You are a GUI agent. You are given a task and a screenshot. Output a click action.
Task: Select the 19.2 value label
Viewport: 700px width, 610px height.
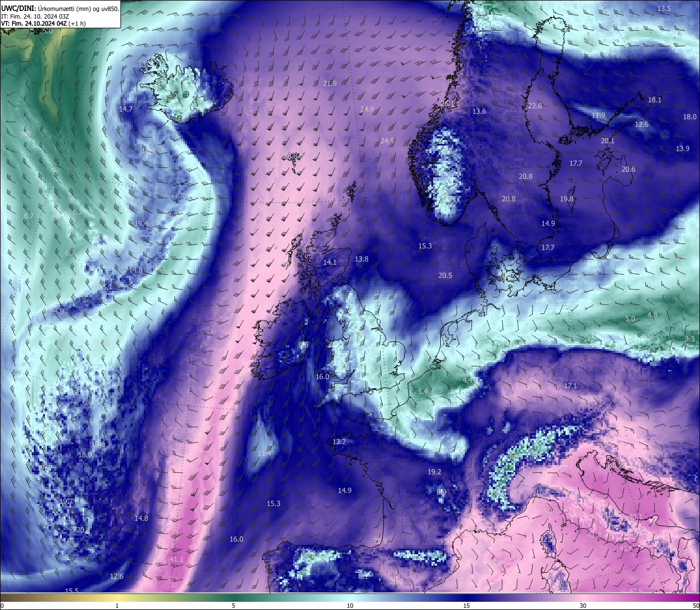[x=434, y=472]
